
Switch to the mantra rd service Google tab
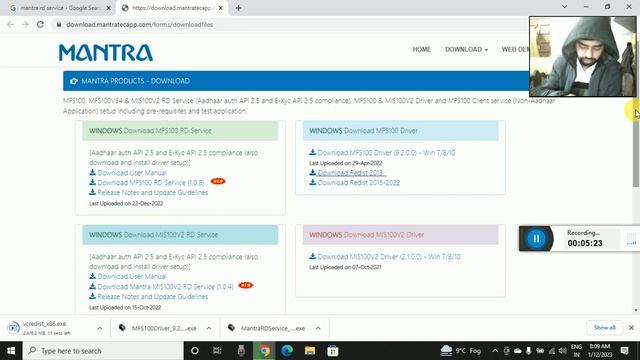[60, 8]
